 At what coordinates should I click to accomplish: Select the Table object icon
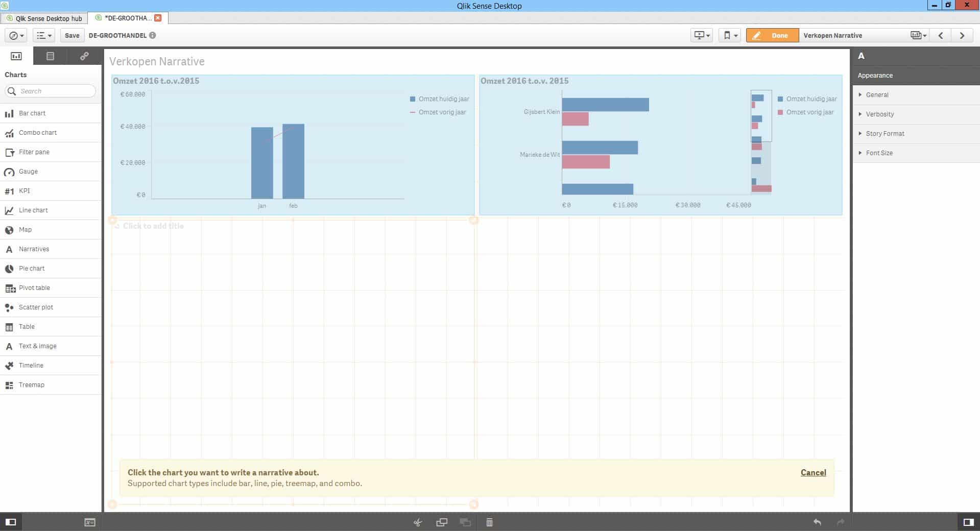click(9, 327)
